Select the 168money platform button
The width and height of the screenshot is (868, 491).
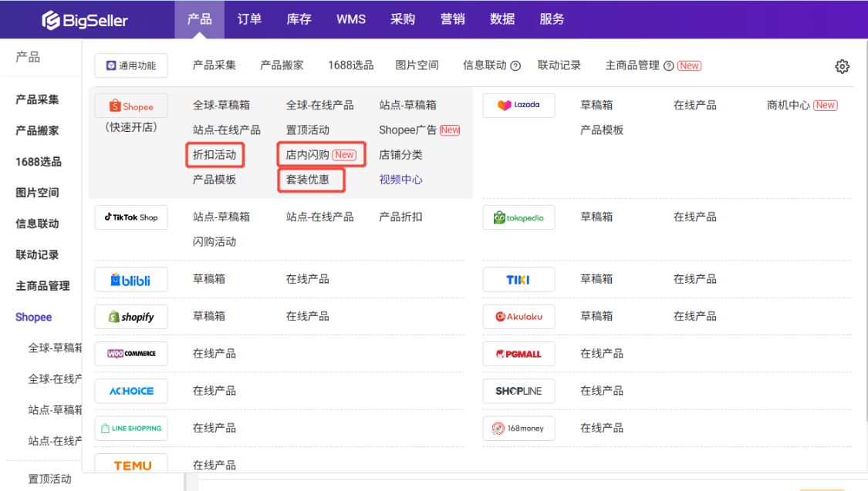click(x=518, y=428)
